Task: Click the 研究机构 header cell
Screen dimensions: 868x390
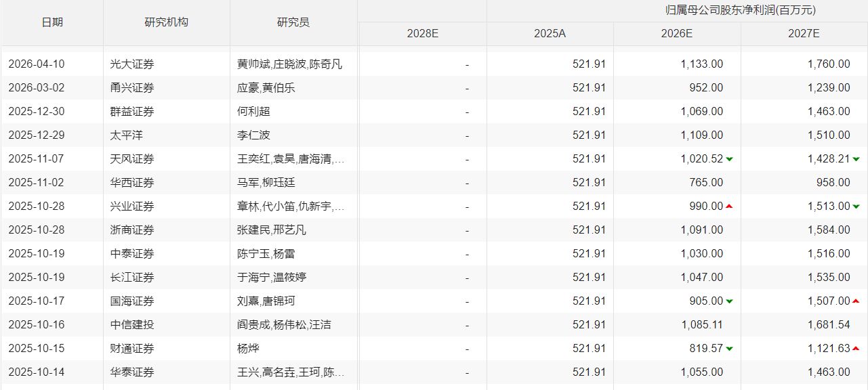Action: [x=166, y=22]
